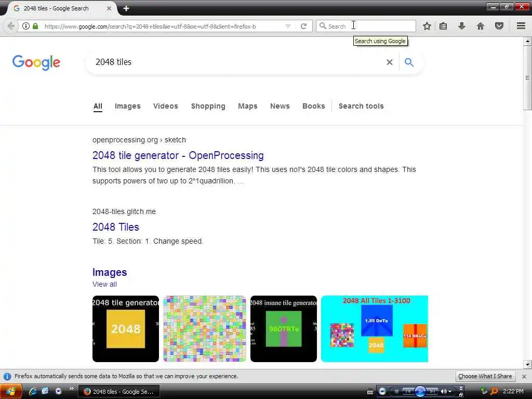Click the browser back arrow button
Image resolution: width=532 pixels, height=399 pixels.
[x=11, y=26]
